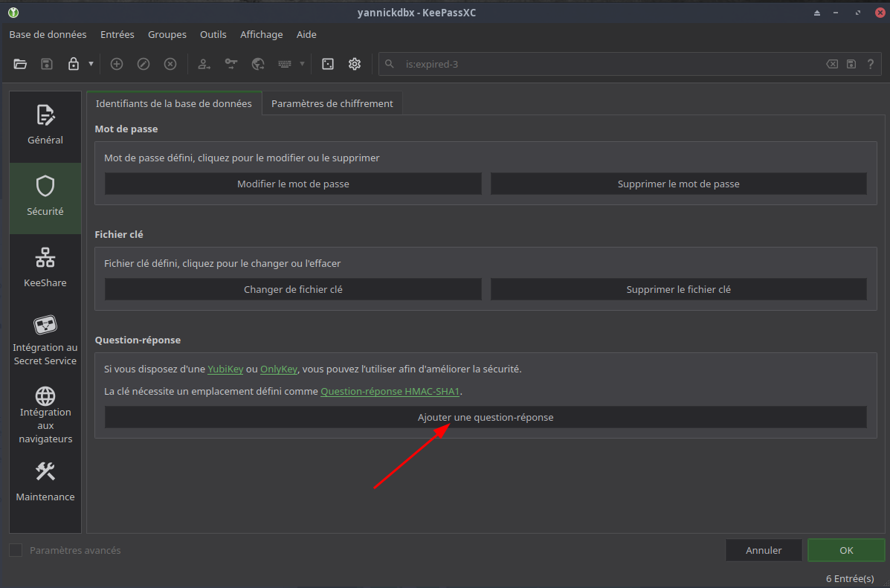The image size is (890, 588).
Task: Follow the Question-réponse HMAC-SHA1 link
Action: (x=390, y=391)
